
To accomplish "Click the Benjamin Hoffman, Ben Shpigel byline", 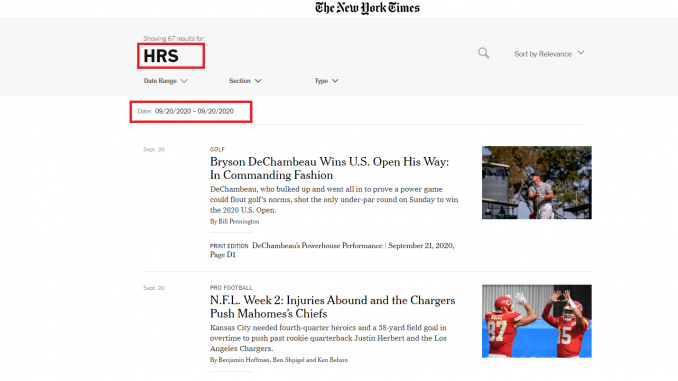I will pos(279,360).
